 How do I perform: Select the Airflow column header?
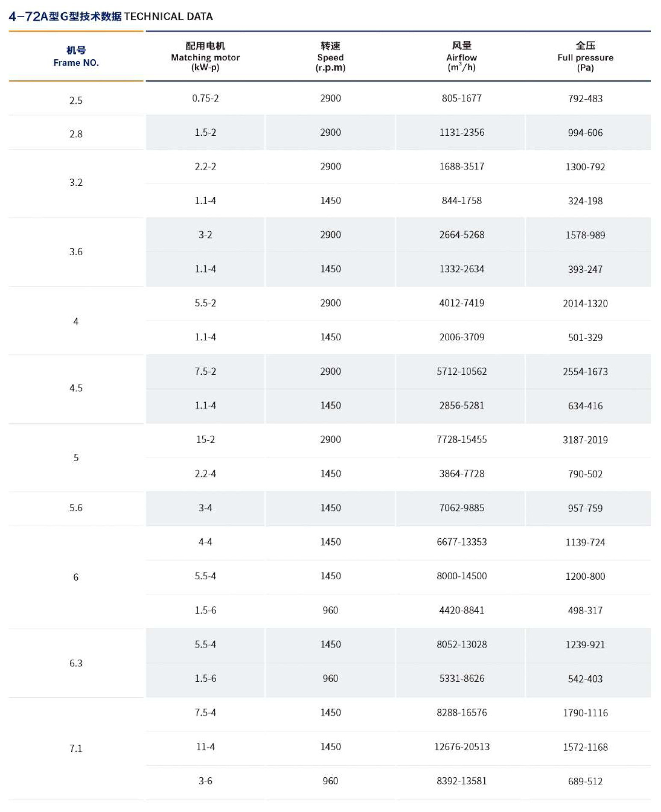[x=462, y=56]
